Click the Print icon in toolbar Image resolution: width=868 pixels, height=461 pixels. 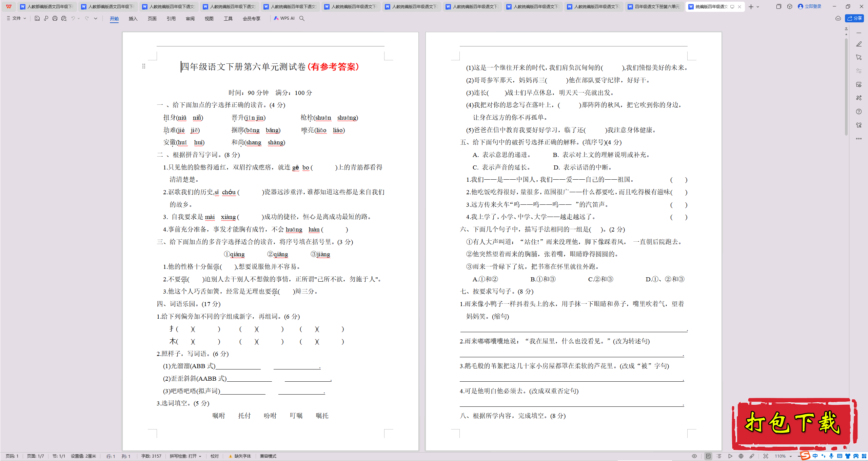[x=55, y=18]
